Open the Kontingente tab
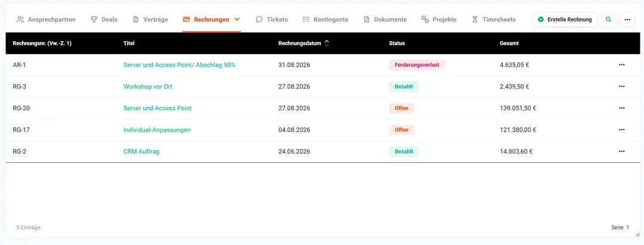Image resolution: width=644 pixels, height=245 pixels. (326, 19)
